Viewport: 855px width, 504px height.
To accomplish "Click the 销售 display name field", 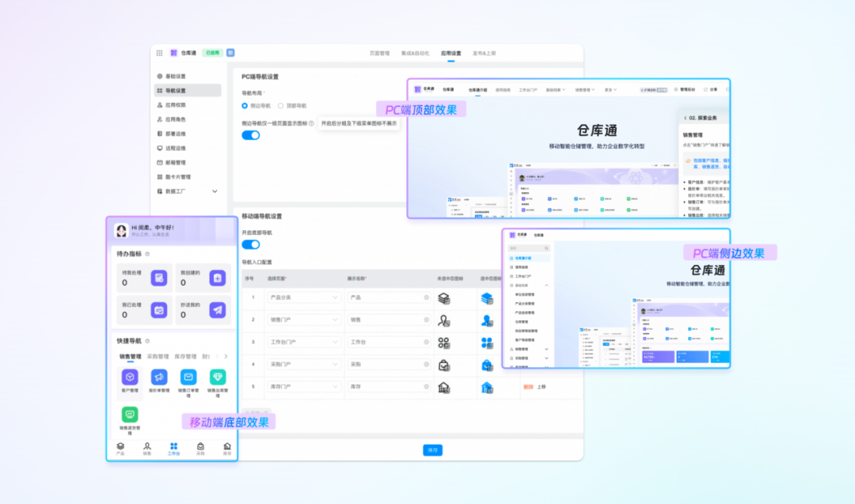I will click(x=389, y=320).
